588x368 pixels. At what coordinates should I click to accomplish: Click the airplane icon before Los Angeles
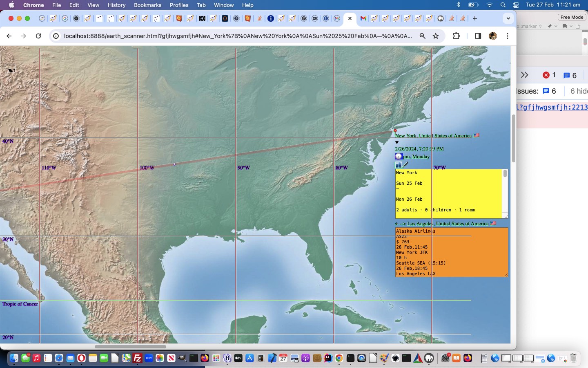396,224
